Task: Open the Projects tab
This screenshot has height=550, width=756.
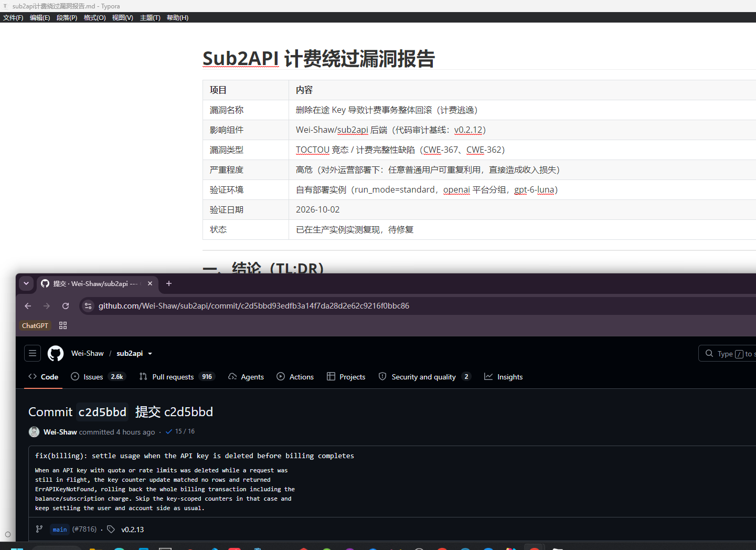Action: tap(346, 377)
